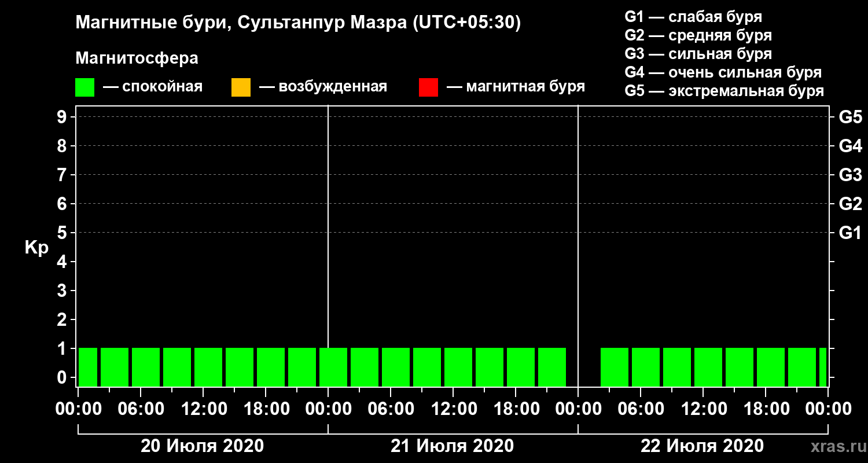
Task: Click the '21 Июля 2020' date label
Action: [452, 446]
